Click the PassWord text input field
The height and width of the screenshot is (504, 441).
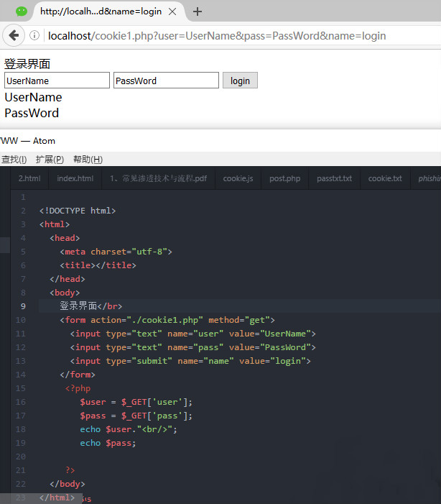click(166, 81)
